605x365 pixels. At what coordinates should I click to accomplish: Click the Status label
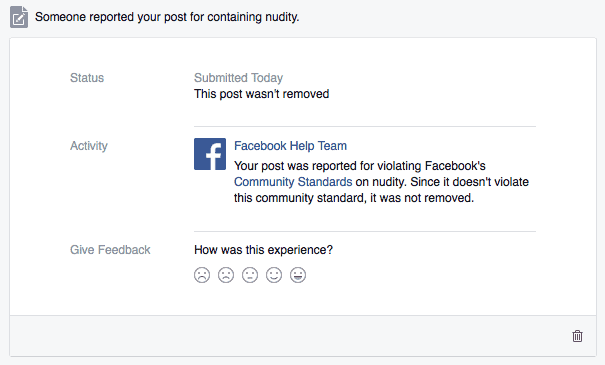coord(87,78)
